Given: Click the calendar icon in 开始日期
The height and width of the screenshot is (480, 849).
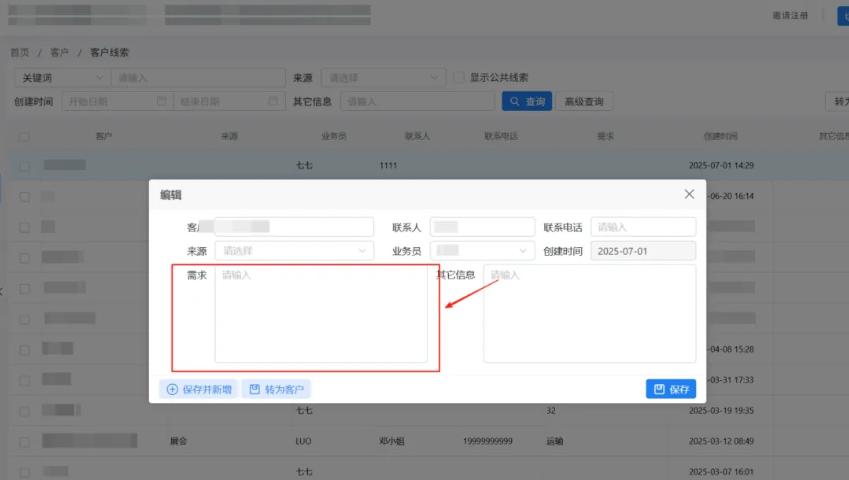Looking at the screenshot, I should click(161, 101).
